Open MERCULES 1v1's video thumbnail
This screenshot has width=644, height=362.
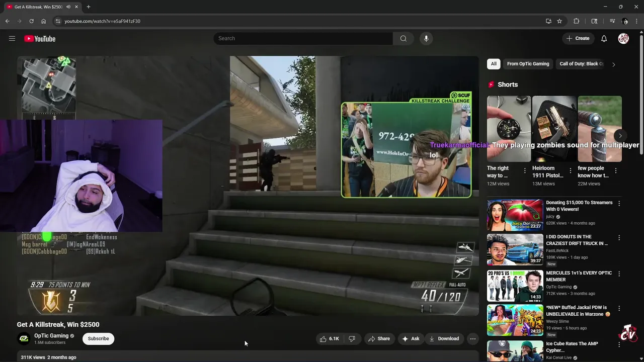pos(515,286)
